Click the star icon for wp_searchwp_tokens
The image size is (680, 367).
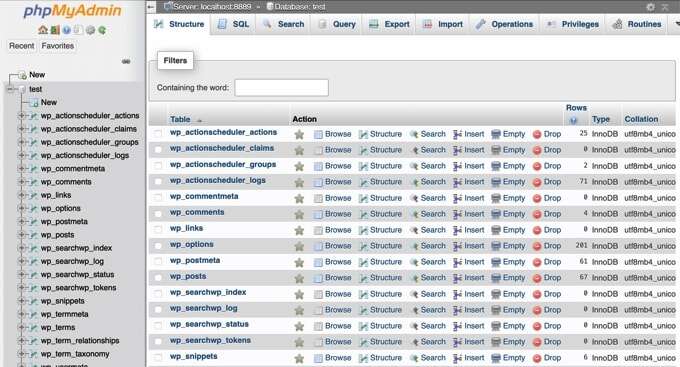pos(299,342)
